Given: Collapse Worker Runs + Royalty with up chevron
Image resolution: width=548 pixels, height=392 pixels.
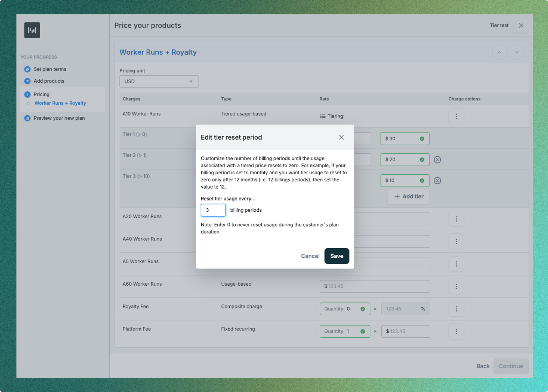Looking at the screenshot, I should pos(499,52).
